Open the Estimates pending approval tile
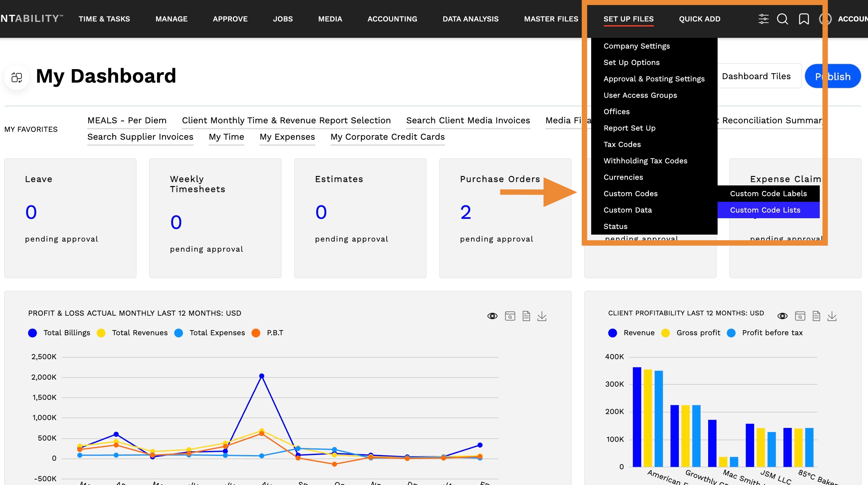 [x=360, y=218]
